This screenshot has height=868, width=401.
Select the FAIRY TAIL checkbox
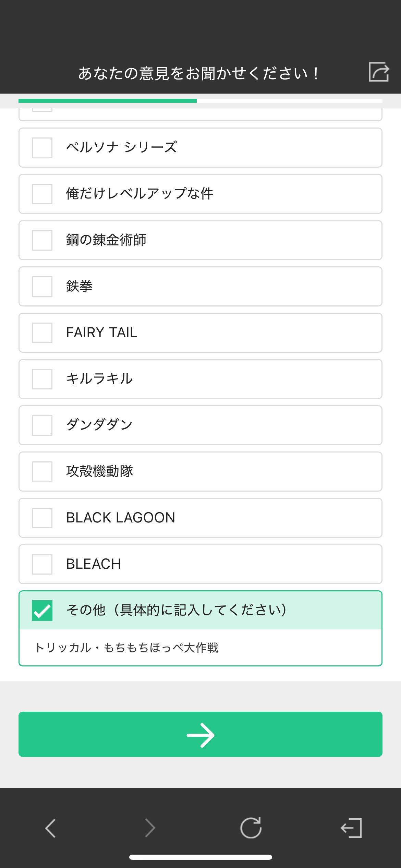tap(42, 333)
